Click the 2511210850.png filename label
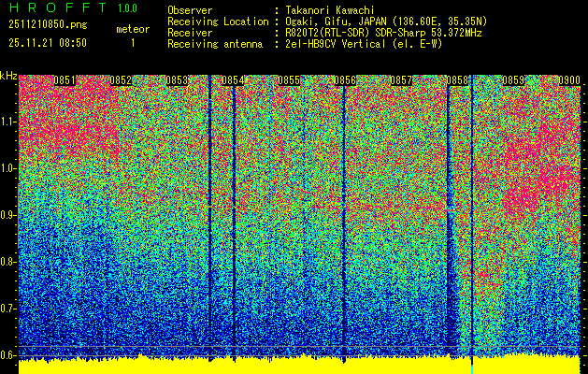Image resolution: width=588 pixels, height=374 pixels. click(47, 26)
